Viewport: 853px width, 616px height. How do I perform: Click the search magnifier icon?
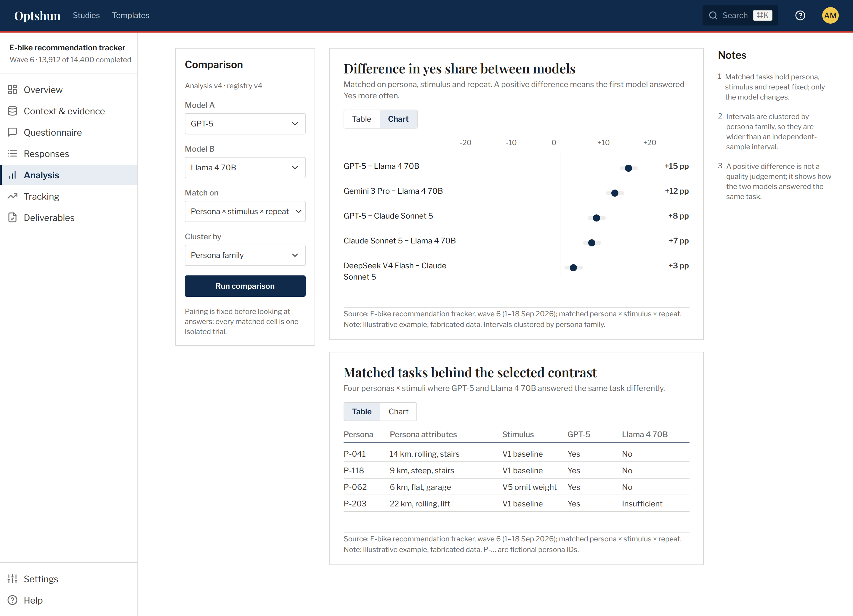click(x=713, y=15)
